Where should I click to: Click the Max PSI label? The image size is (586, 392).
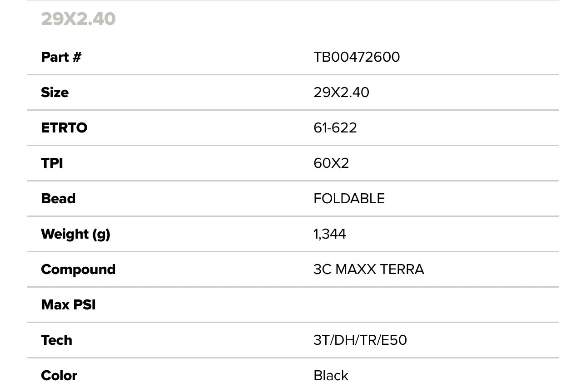pos(68,305)
